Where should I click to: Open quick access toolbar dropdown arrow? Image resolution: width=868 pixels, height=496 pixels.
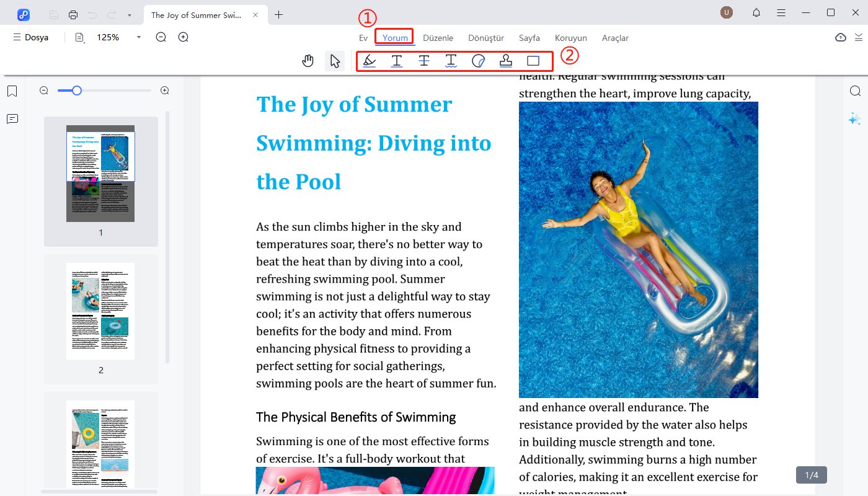pyautogui.click(x=129, y=14)
